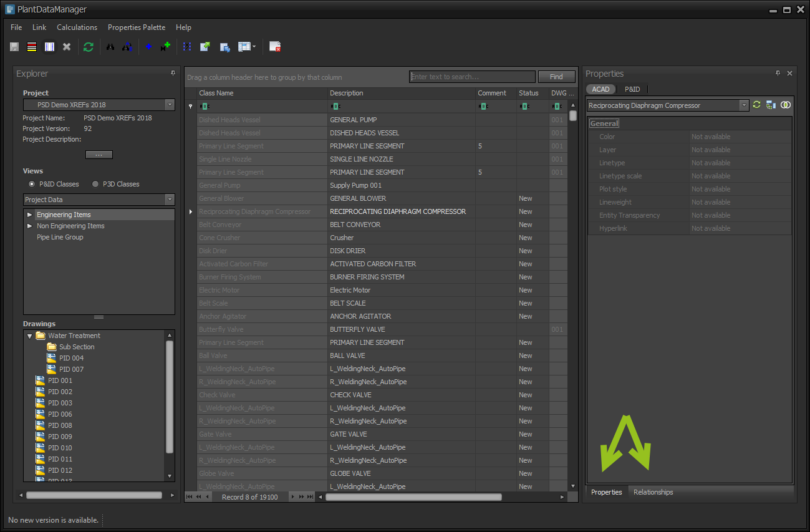Viewport: 810px width, 532px height.
Task: Expand Non Engineering Items tree node
Action: click(x=29, y=226)
